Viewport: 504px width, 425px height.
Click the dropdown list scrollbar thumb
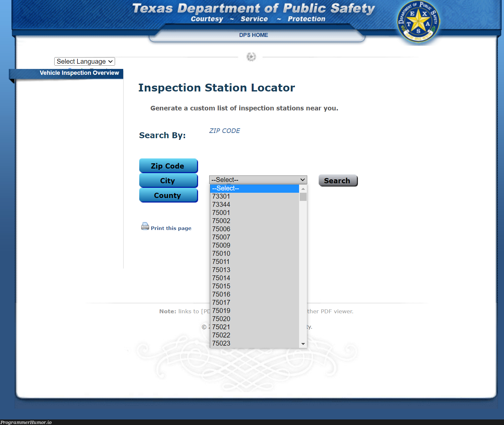[x=303, y=197]
